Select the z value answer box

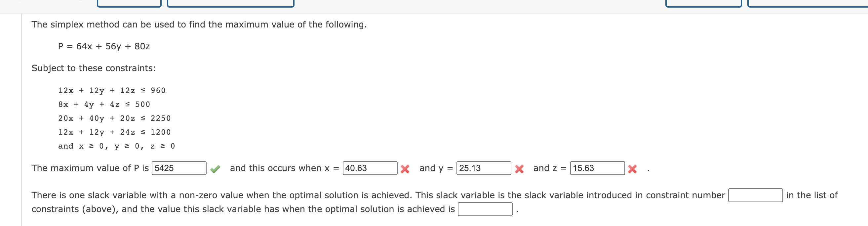tap(597, 168)
